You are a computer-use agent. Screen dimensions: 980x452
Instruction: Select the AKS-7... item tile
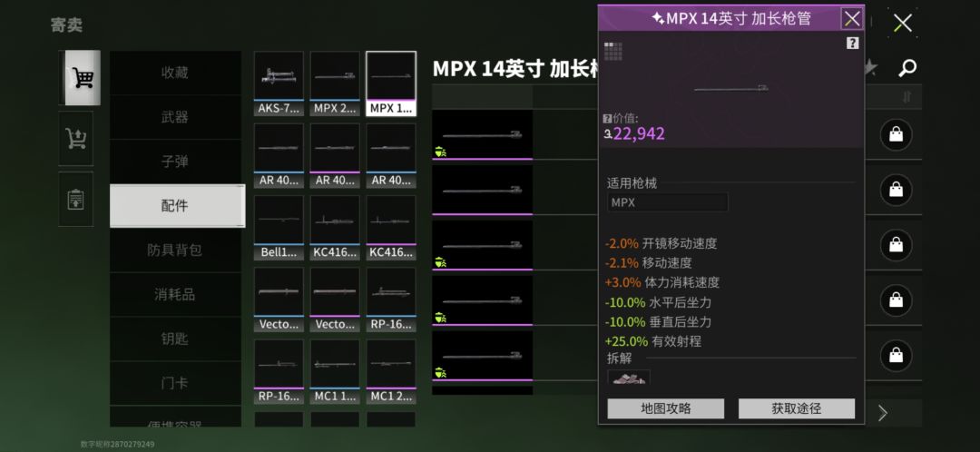pos(279,84)
